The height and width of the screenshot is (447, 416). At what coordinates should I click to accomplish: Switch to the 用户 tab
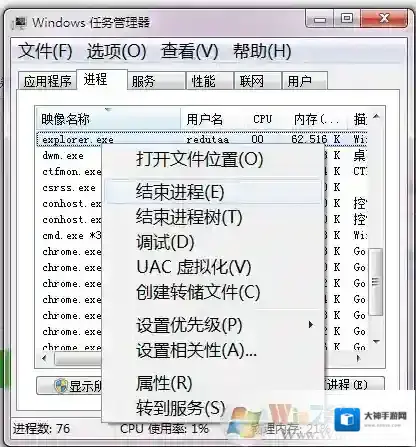(304, 81)
